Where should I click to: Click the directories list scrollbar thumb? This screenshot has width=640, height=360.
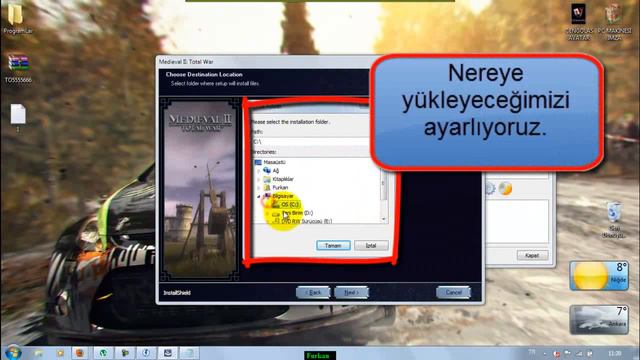pos(384,184)
